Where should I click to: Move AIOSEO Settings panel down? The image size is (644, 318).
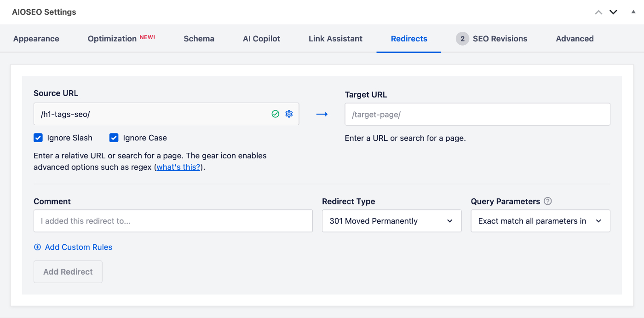click(x=613, y=12)
